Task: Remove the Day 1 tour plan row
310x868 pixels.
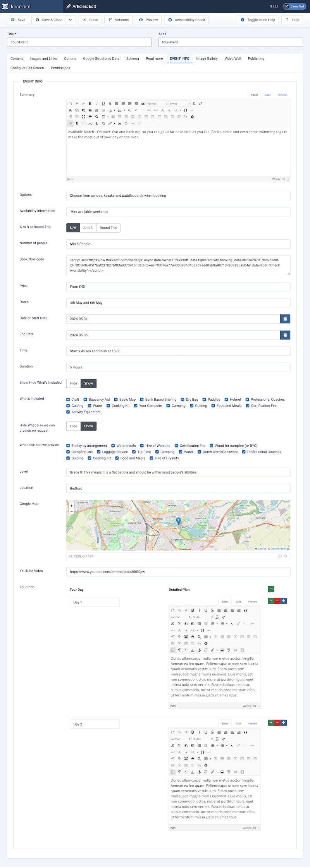Action: (277, 601)
